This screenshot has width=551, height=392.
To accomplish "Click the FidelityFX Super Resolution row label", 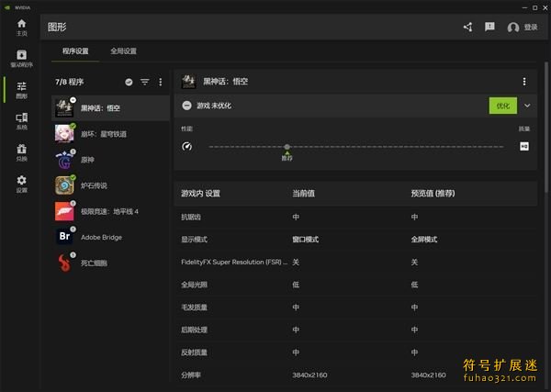I will tap(234, 262).
